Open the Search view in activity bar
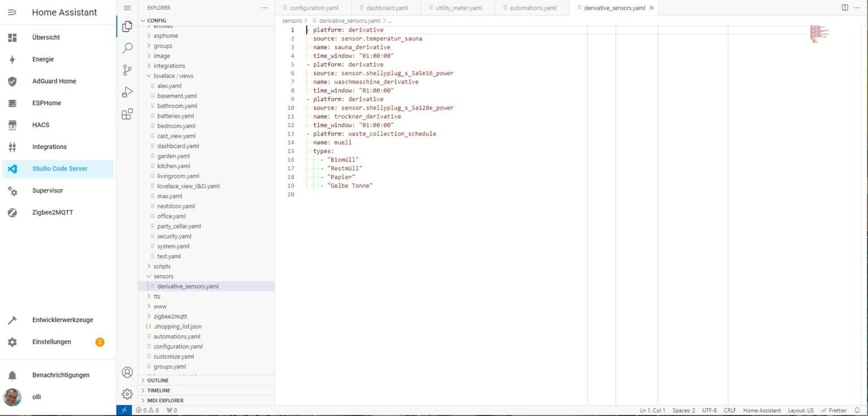This screenshot has height=416, width=868. pos(127,48)
